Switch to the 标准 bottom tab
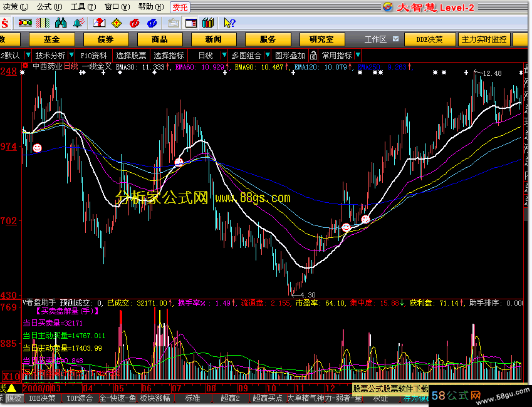Screen dimensions: 532x407 (193, 398)
